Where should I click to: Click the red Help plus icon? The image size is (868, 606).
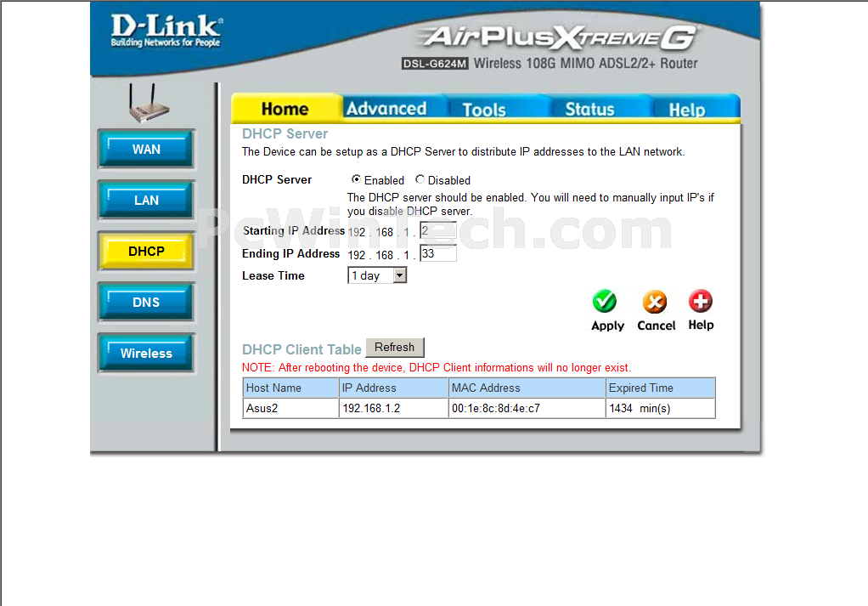(701, 302)
